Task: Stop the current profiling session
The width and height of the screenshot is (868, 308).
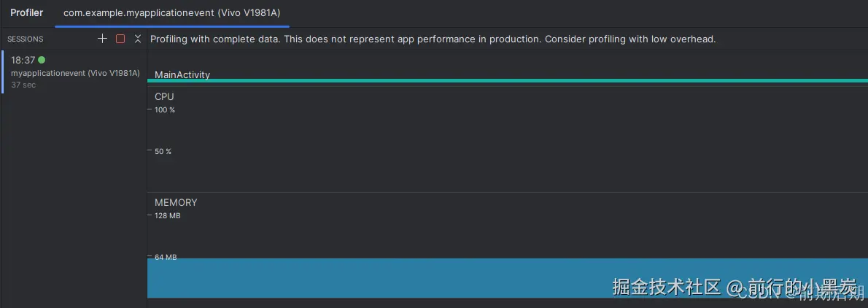Action: pos(120,39)
